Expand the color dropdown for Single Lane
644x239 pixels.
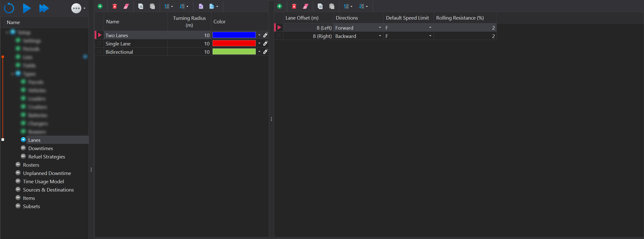259,43
